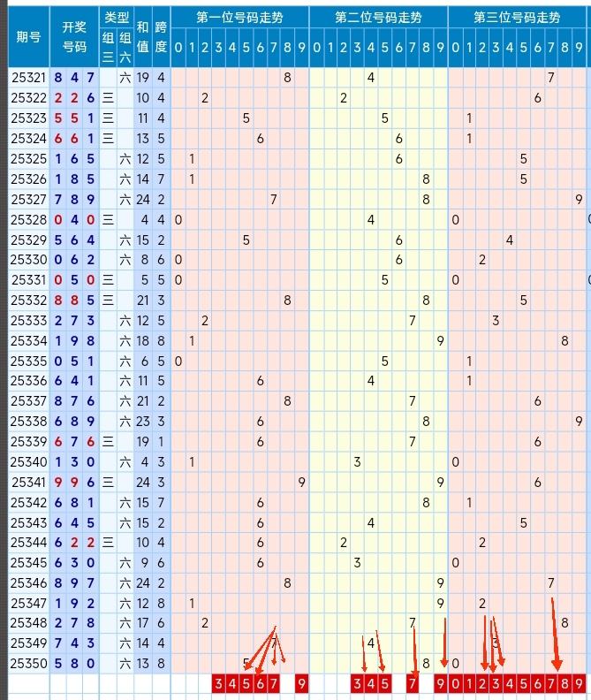Click the 和值 column header
The image size is (591, 700).
(143, 37)
